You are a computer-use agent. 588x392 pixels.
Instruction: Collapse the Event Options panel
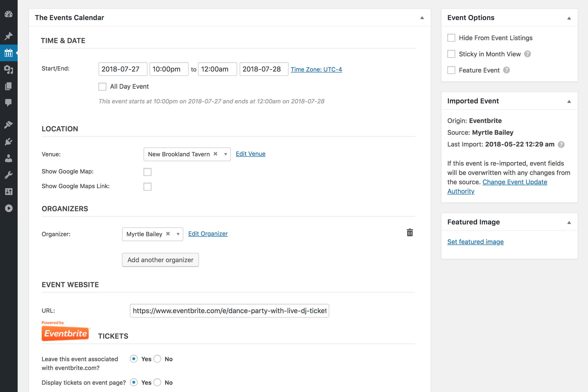pyautogui.click(x=569, y=18)
